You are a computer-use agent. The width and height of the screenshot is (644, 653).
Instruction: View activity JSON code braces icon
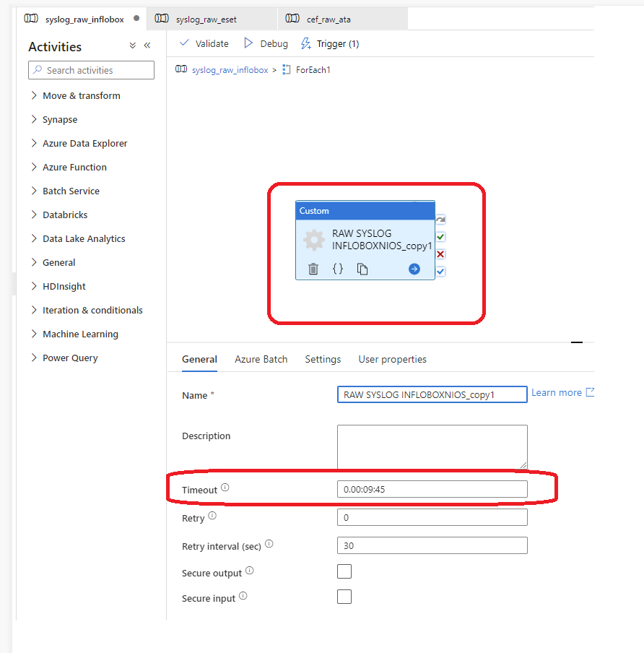[x=338, y=269]
